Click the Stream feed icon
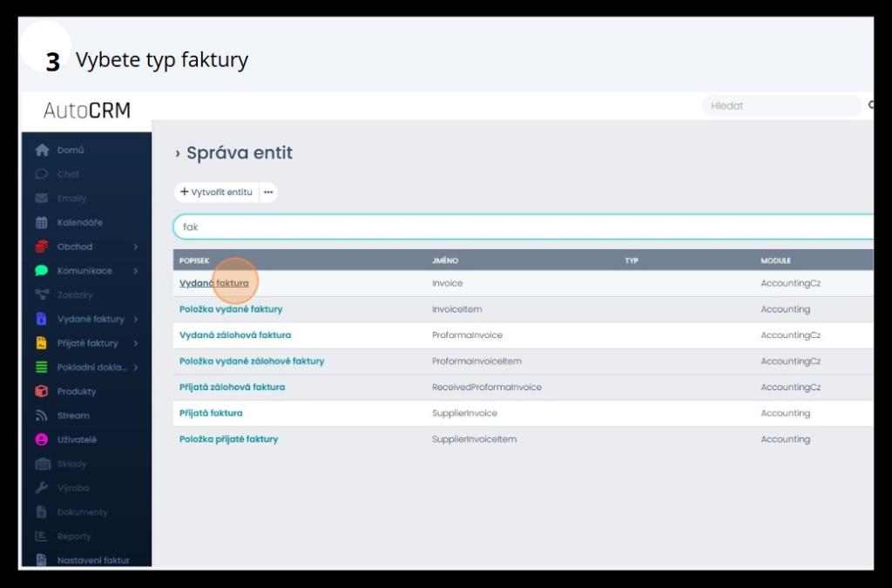Image resolution: width=892 pixels, height=588 pixels. [x=42, y=416]
